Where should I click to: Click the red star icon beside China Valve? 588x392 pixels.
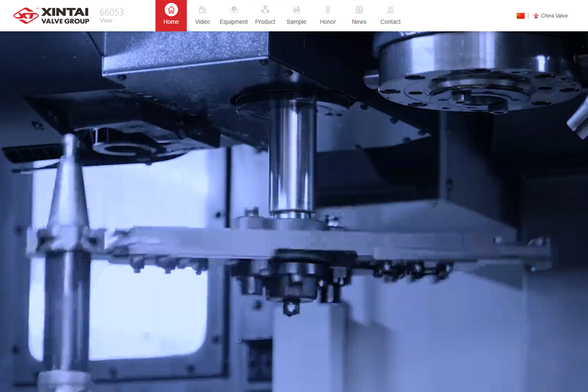click(536, 16)
